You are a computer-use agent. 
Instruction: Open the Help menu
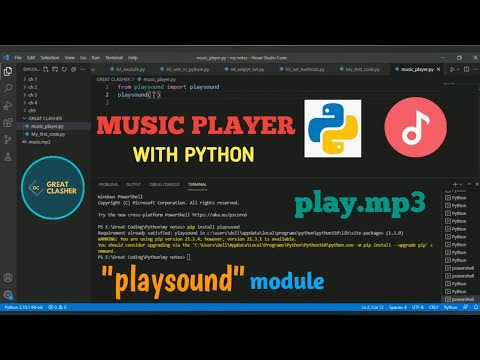133,58
